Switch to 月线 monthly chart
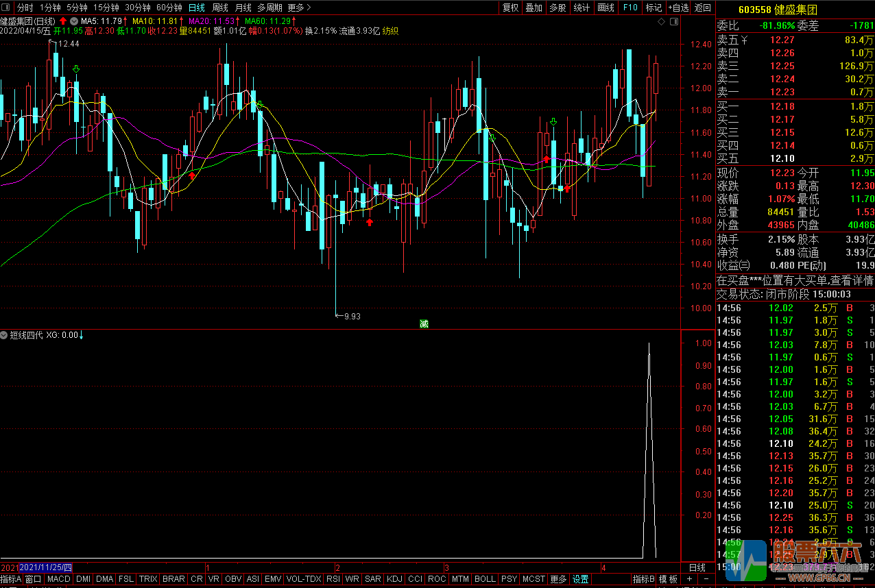 (243, 8)
